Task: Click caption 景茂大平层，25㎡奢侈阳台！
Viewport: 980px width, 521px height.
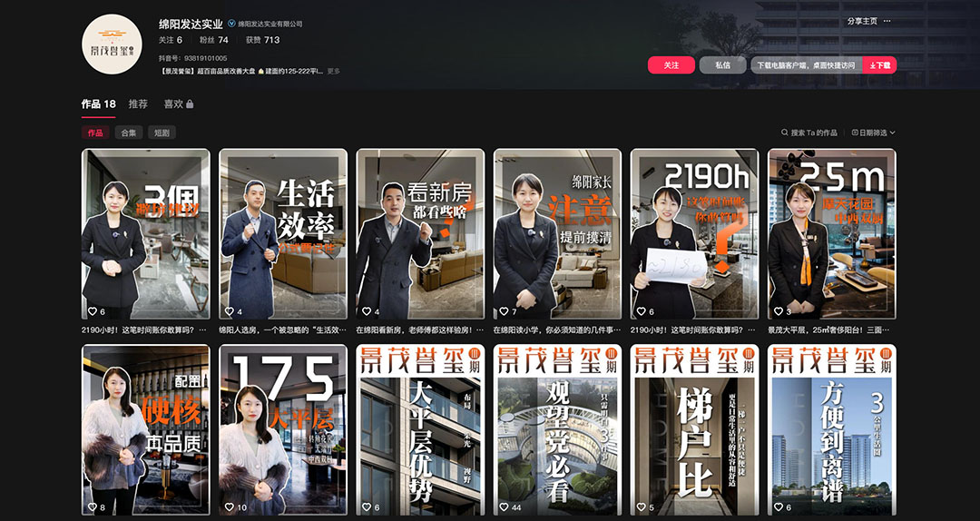Action: tap(828, 329)
